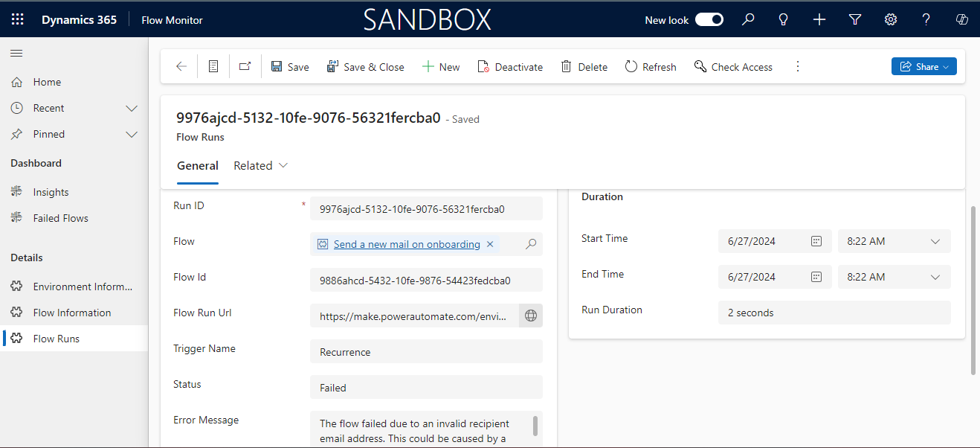Open the 'Send a new mail on onboarding' link

coord(407,244)
